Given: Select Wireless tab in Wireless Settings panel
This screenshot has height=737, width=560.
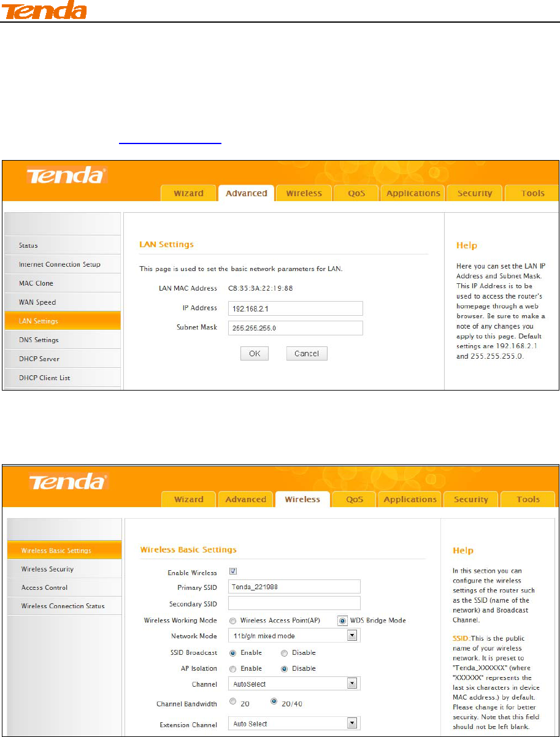Looking at the screenshot, I should coord(302,499).
